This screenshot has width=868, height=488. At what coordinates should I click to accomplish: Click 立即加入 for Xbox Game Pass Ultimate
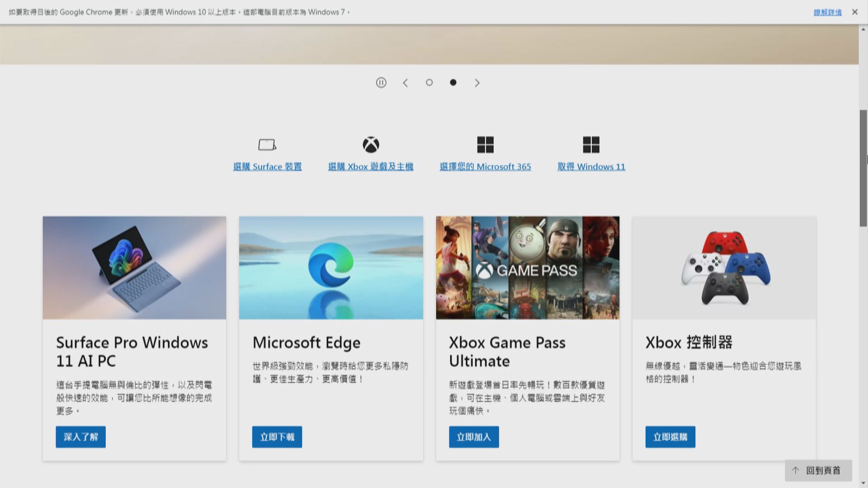click(473, 437)
